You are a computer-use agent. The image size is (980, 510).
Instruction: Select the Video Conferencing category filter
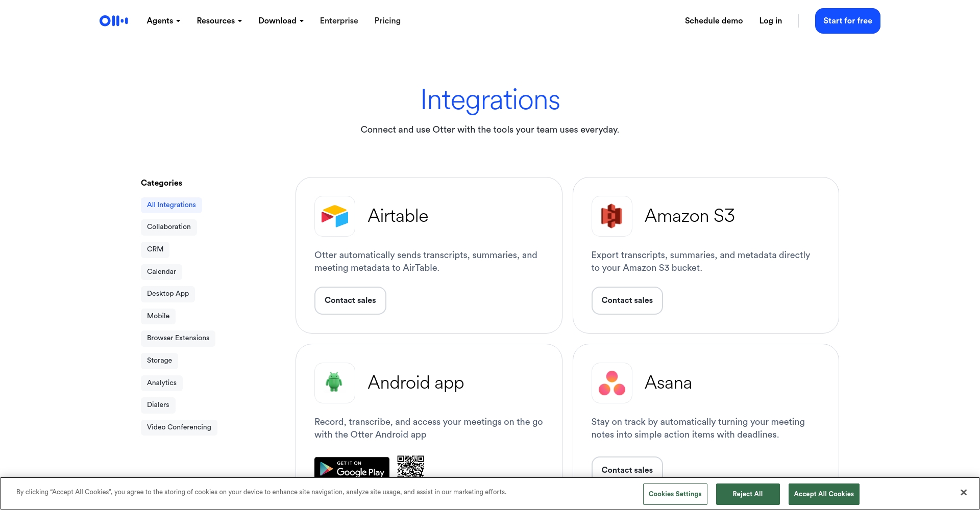[x=179, y=427]
